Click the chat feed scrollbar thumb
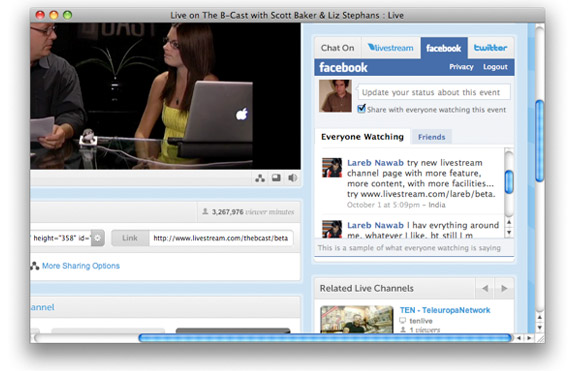This screenshot has height=371, width=569. point(509,182)
